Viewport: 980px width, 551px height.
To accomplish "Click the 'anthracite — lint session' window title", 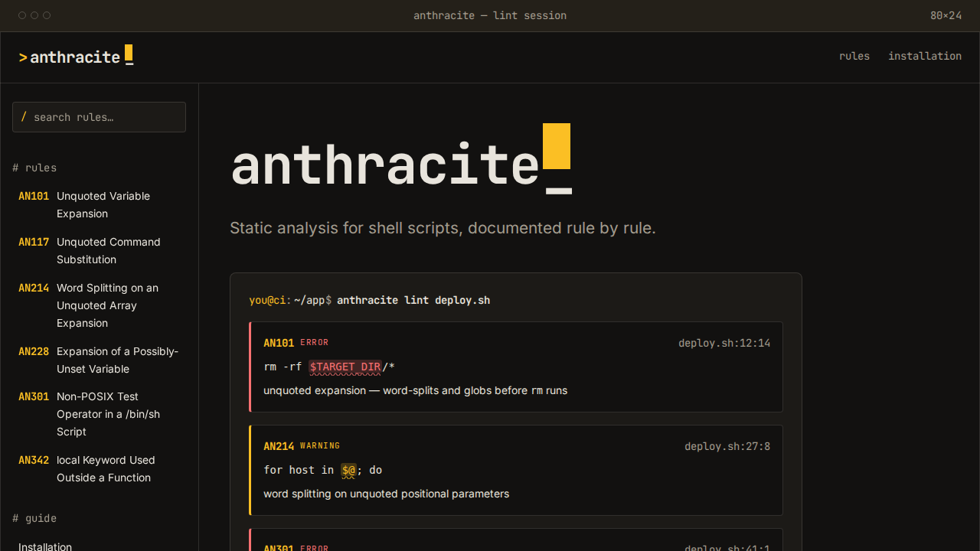I will [x=490, y=15].
